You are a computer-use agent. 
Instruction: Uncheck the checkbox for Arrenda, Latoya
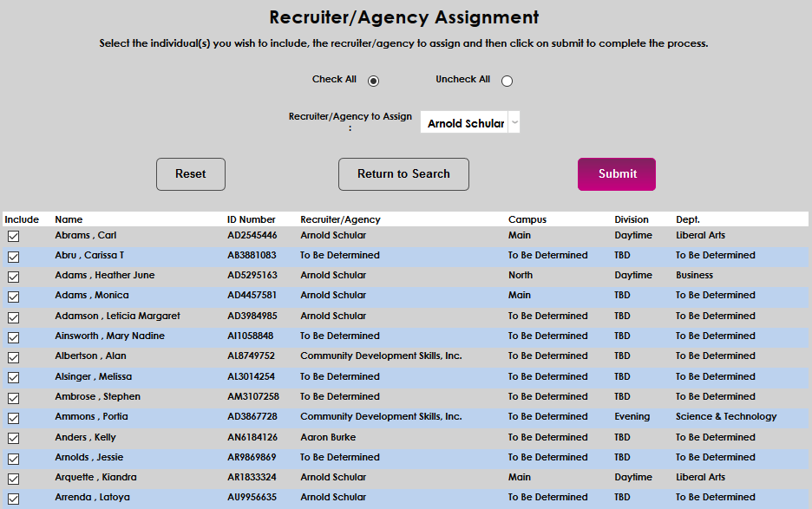(13, 498)
